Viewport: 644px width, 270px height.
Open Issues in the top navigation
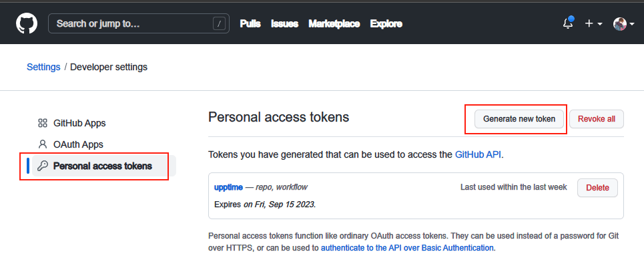284,24
